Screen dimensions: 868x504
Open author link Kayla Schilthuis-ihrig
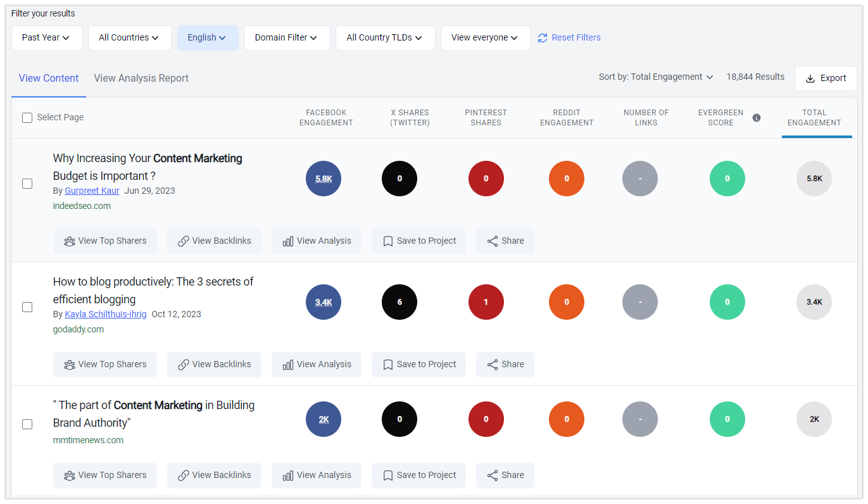pyautogui.click(x=105, y=314)
